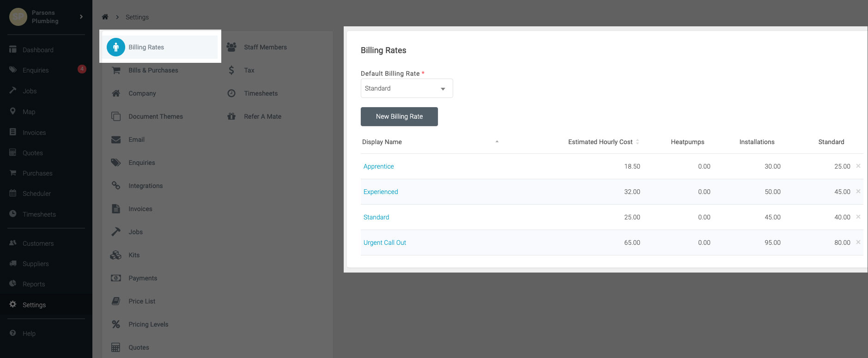Click the home icon in breadcrumb
The image size is (868, 358).
pyautogui.click(x=105, y=17)
